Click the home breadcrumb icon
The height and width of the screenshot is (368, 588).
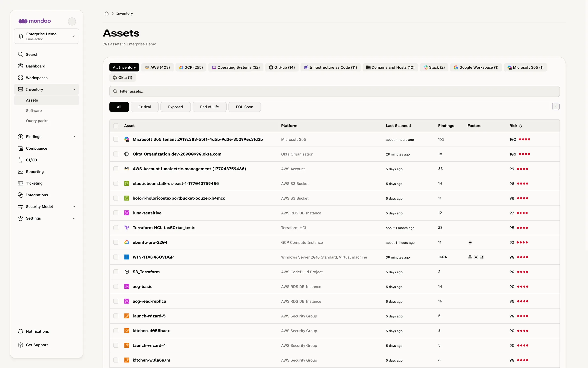107,13
